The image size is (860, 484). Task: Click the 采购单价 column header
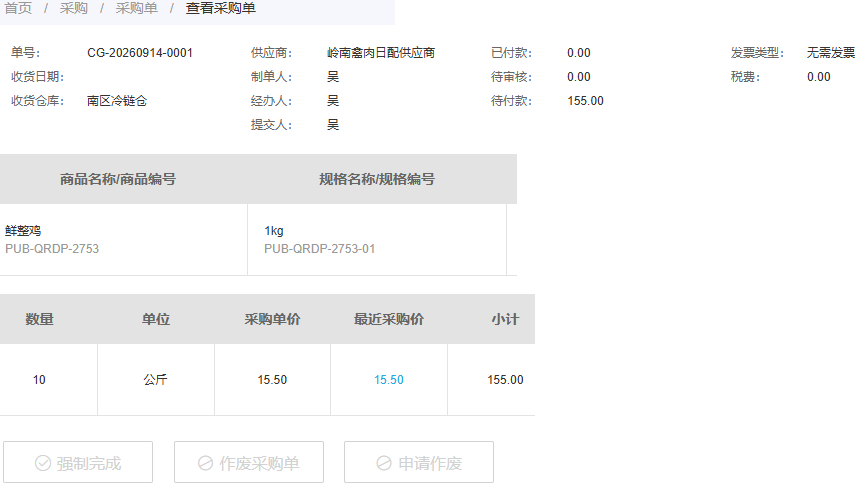point(273,319)
